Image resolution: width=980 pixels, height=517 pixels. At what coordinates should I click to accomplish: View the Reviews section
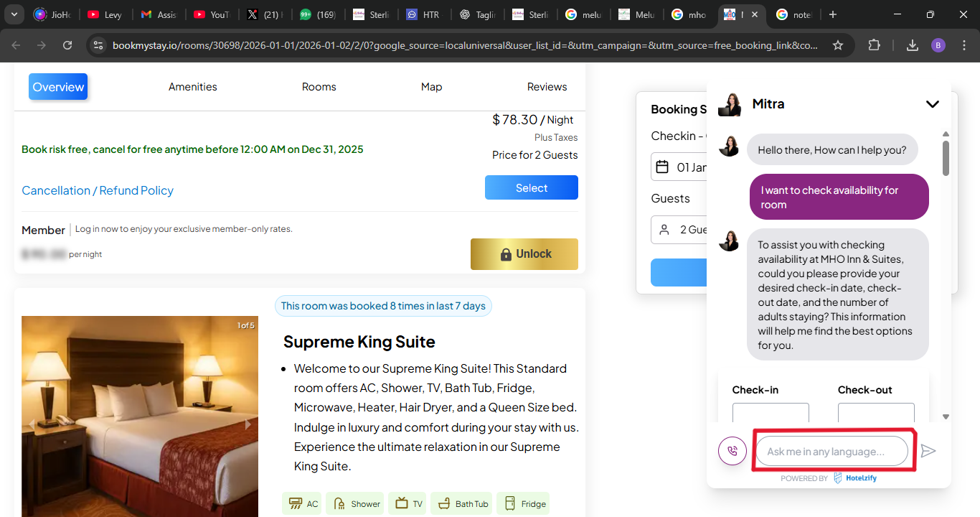click(x=547, y=87)
